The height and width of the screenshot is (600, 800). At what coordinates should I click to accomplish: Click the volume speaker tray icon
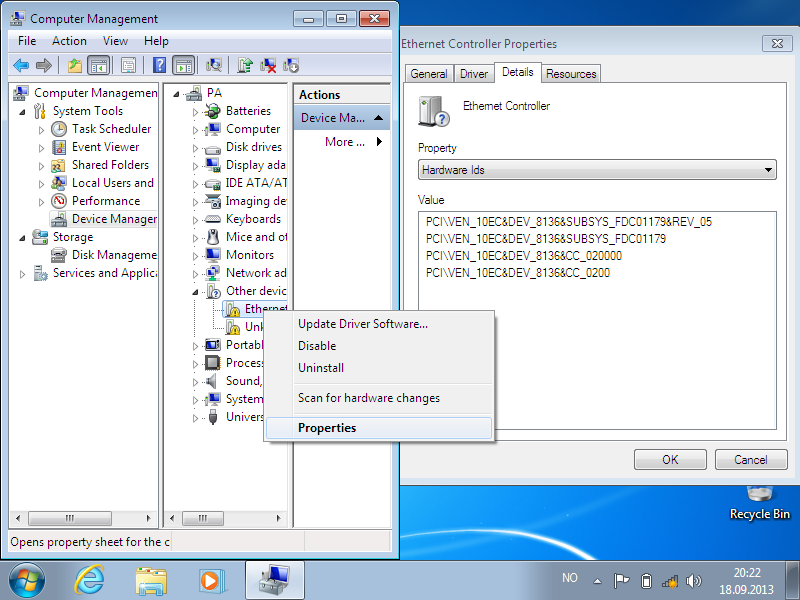[694, 581]
